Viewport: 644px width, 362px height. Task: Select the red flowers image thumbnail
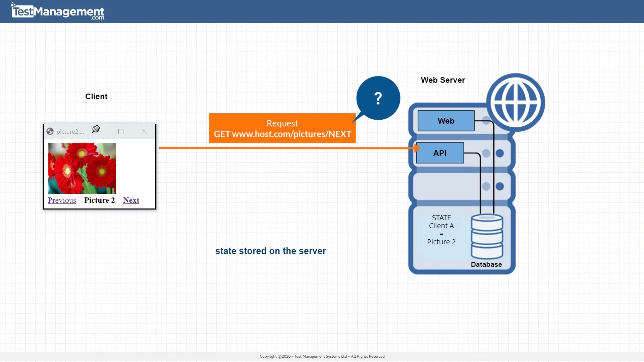[x=82, y=168]
